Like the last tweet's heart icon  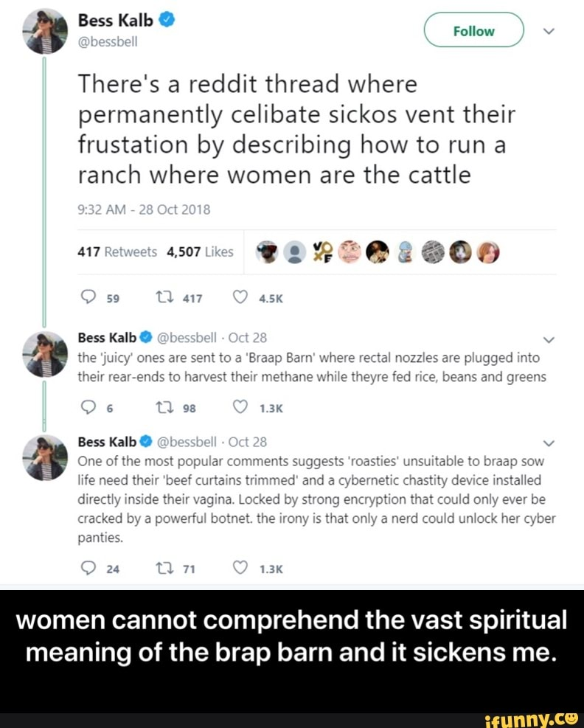pos(240,568)
